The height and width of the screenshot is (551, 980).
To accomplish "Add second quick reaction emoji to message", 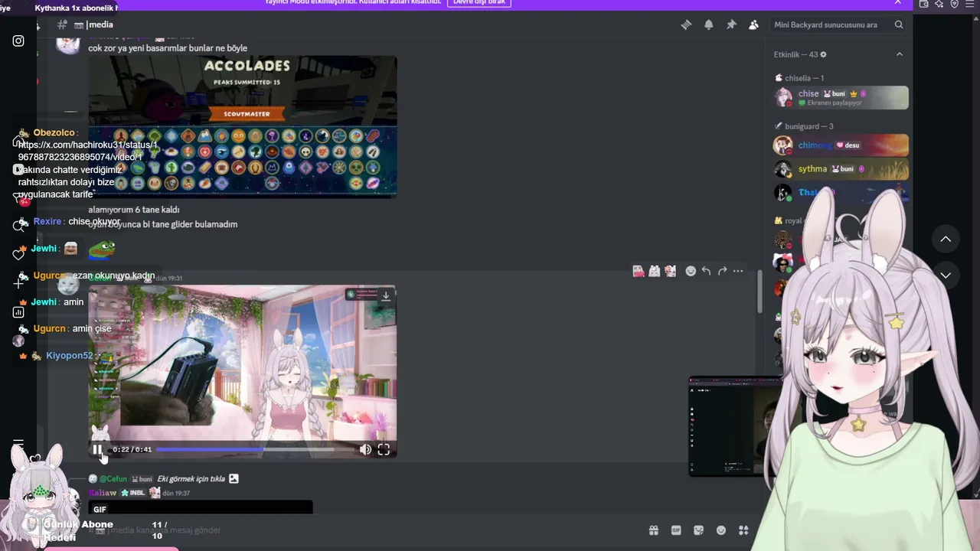I will [x=655, y=271].
